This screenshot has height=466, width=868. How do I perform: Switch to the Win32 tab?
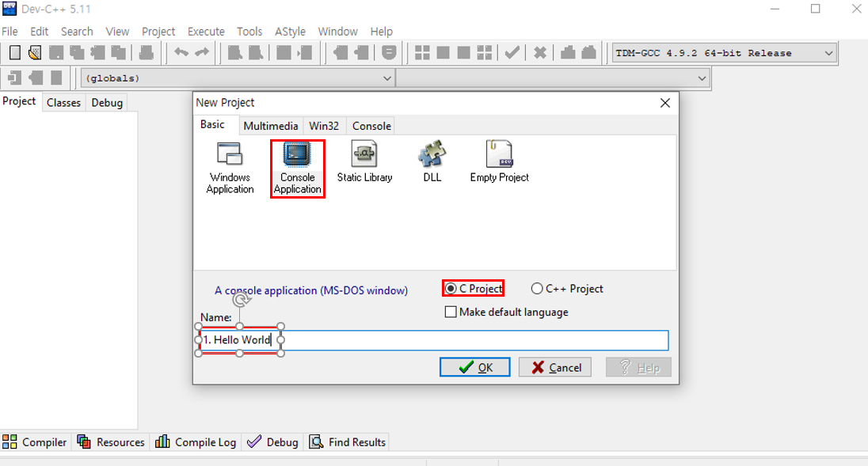click(324, 126)
